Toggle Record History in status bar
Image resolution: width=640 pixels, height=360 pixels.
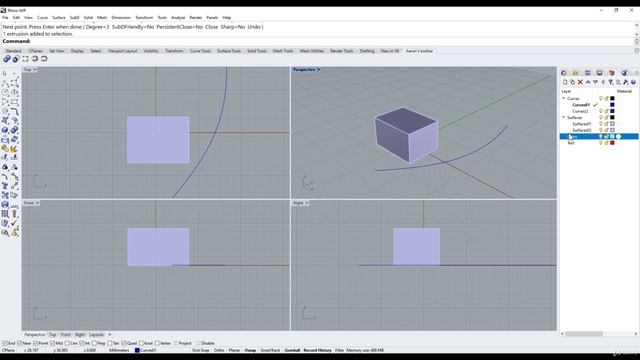tap(318, 350)
